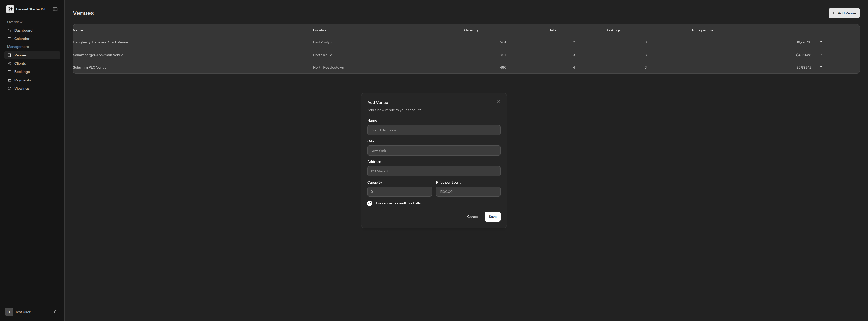The image size is (868, 321).
Task: Open actions menu for Daugherty, Hane and Stark Venue
Action: [x=821, y=42]
